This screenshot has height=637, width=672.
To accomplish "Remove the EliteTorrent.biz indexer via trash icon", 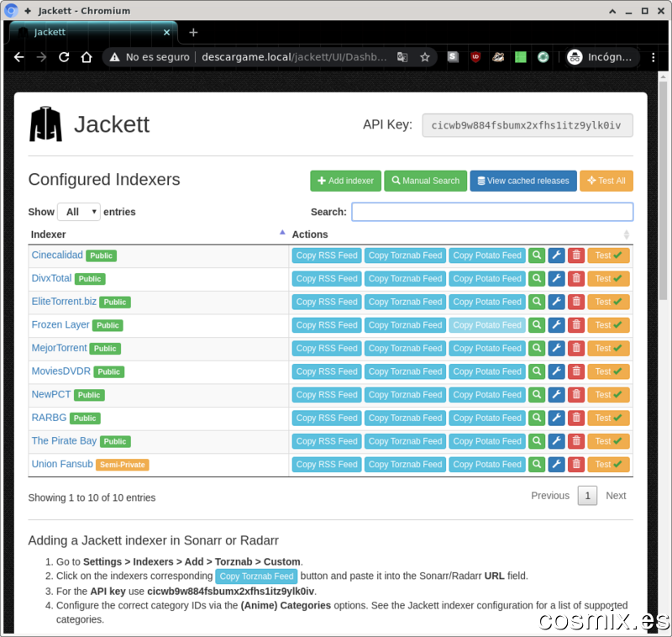I will coord(576,302).
